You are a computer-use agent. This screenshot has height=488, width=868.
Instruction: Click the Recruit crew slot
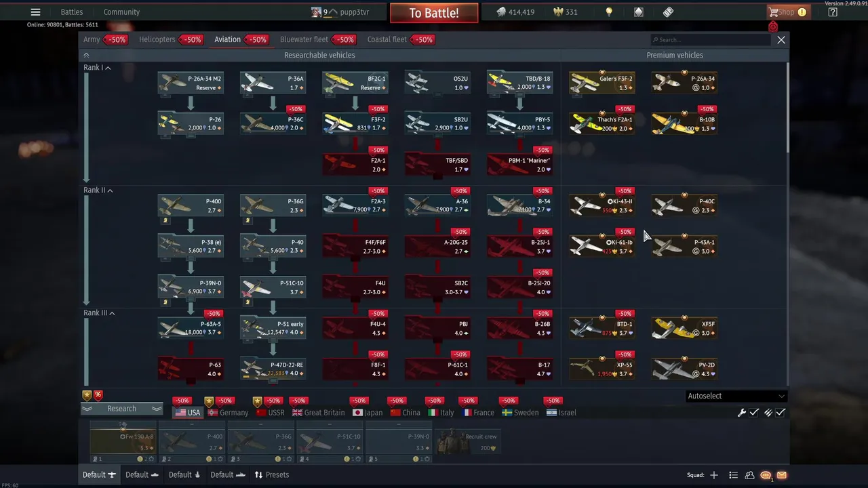[467, 442]
